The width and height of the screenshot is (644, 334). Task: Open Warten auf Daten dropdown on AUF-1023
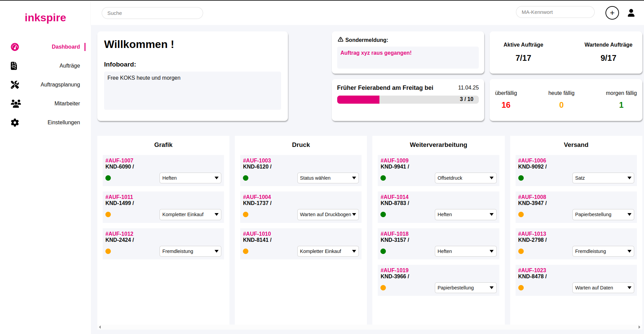click(603, 288)
